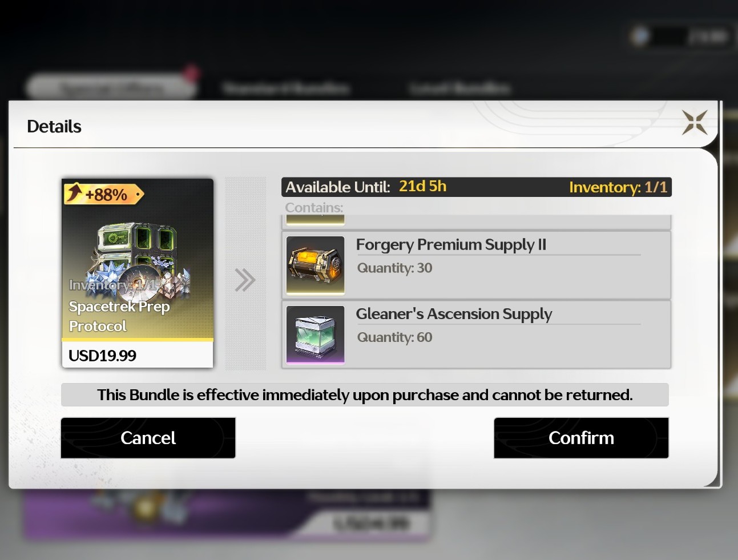The height and width of the screenshot is (560, 738).
Task: Click the Gleaner's Ascension Supply cube icon
Action: tap(316, 335)
